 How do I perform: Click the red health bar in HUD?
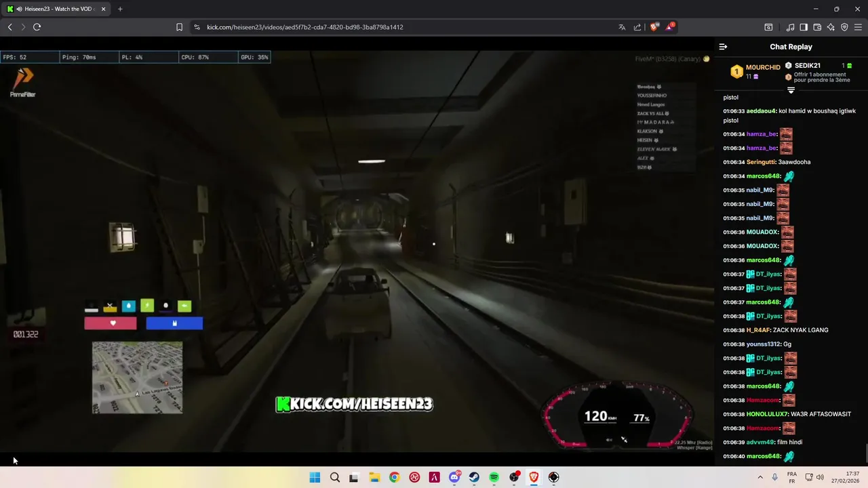[111, 323]
